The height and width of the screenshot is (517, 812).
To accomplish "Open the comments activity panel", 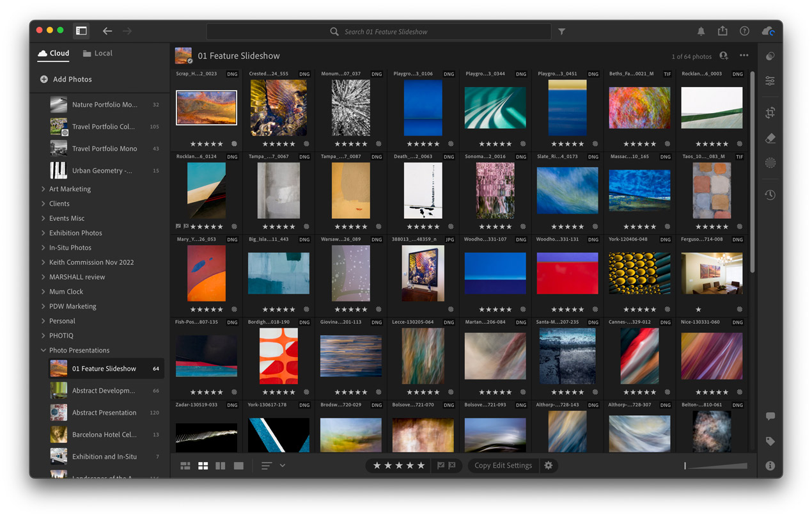I will 770,417.
